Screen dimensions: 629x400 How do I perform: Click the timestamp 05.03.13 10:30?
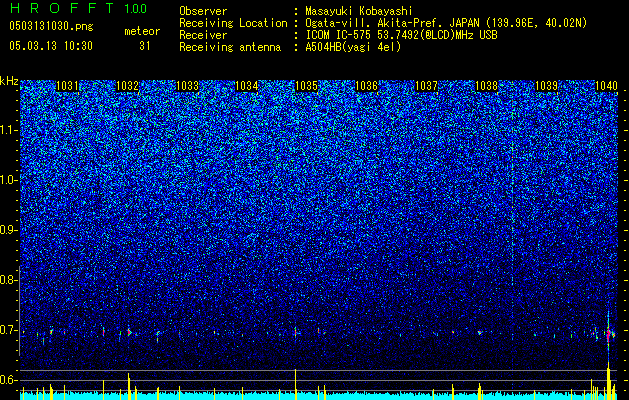[51, 46]
